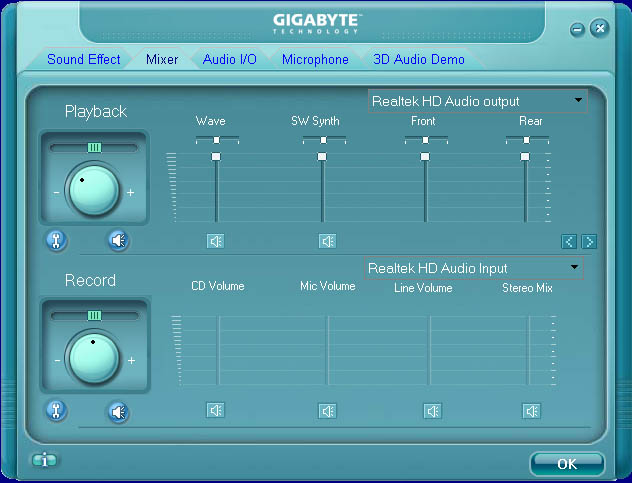This screenshot has height=483, width=632.
Task: Click the CD Volume fader track
Action: (219, 350)
